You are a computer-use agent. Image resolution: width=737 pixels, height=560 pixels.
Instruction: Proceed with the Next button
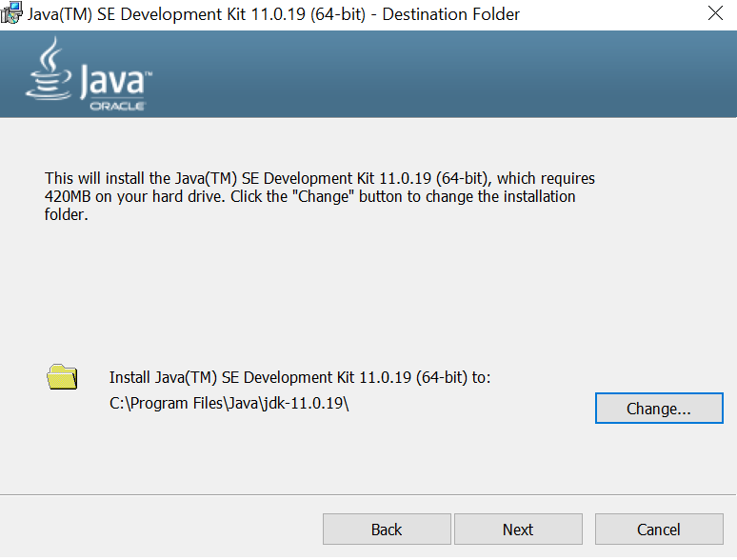pos(518,529)
